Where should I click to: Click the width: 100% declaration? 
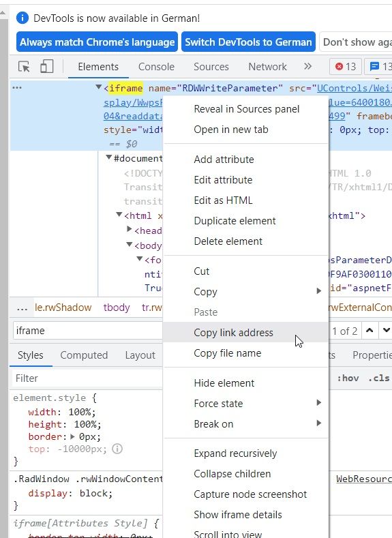[x=62, y=412]
